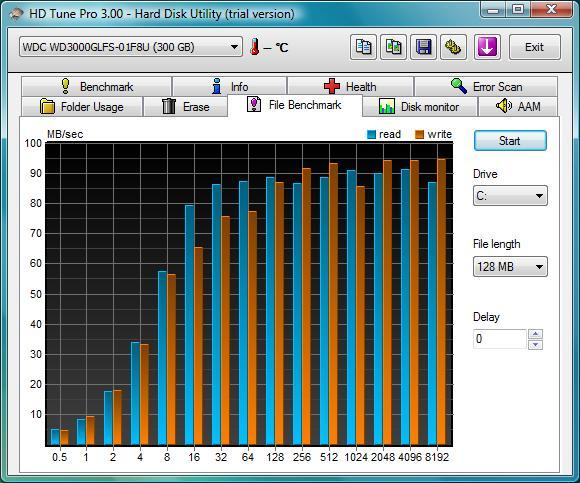
Task: Click the copy text to clipboard icon
Action: coord(363,47)
